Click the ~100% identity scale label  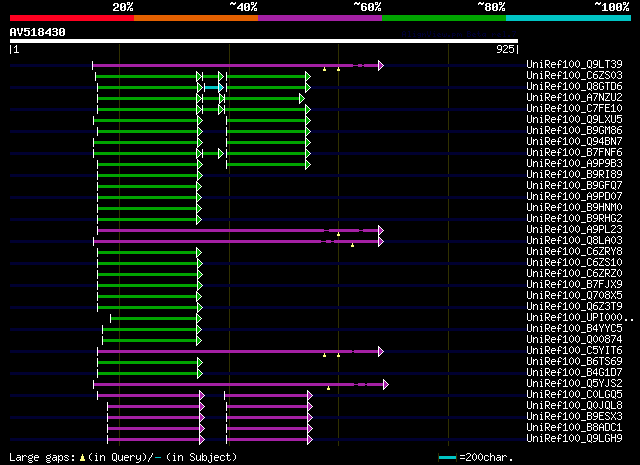pos(612,7)
